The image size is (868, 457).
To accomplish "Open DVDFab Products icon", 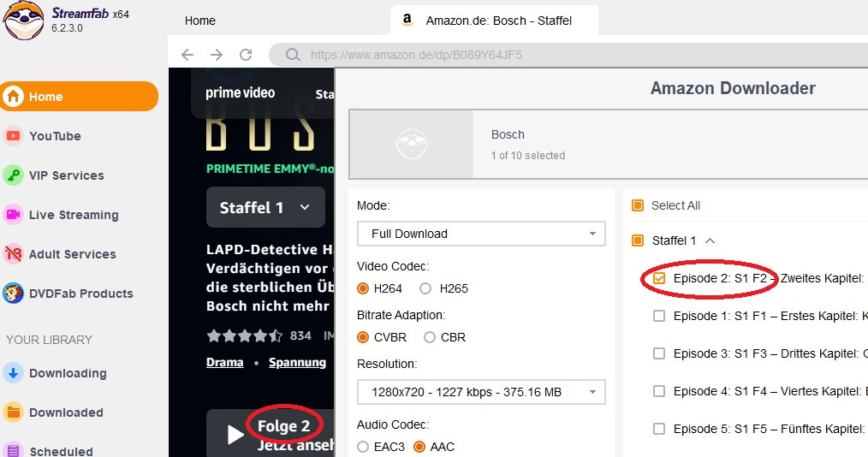I will [x=13, y=294].
